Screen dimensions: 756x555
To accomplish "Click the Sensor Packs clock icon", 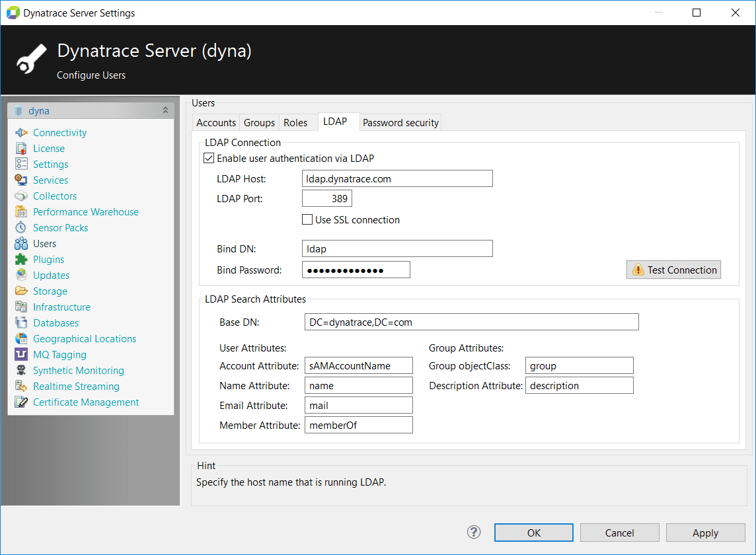I will click(x=21, y=227).
